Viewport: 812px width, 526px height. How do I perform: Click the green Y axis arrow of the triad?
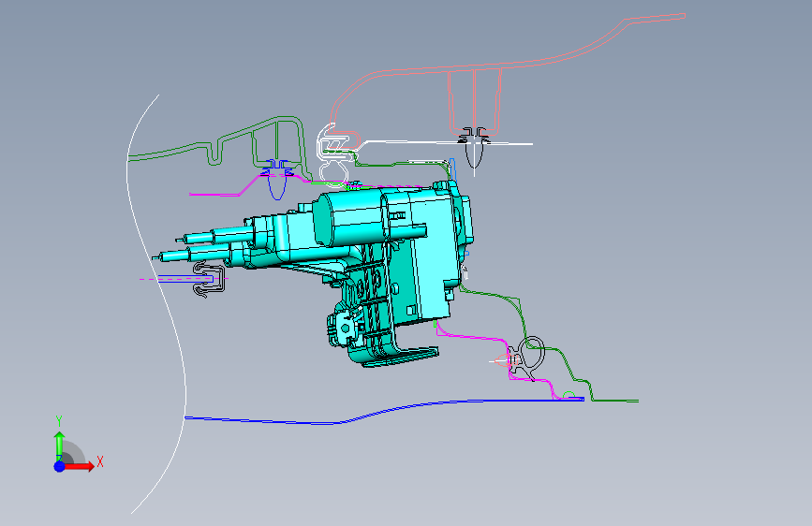[59, 443]
